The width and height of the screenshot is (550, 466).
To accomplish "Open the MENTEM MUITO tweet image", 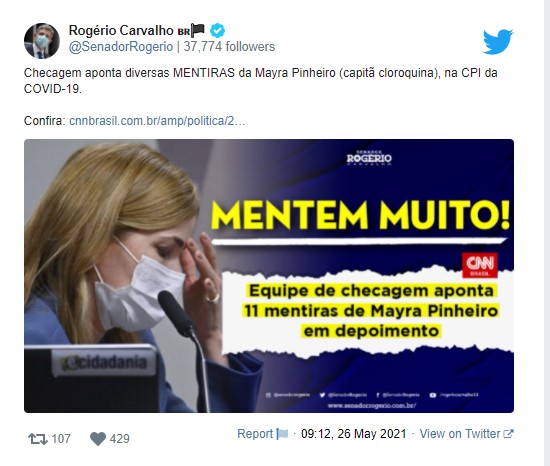I will (x=269, y=276).
